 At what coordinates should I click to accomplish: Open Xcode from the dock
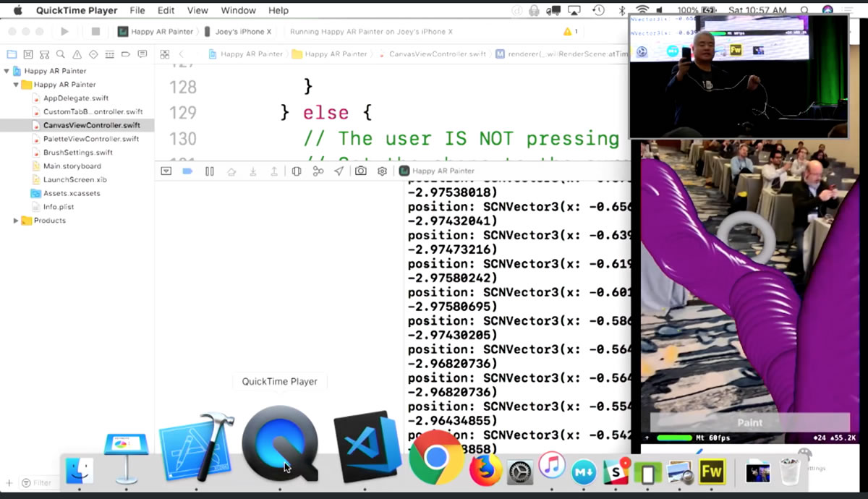tap(197, 447)
